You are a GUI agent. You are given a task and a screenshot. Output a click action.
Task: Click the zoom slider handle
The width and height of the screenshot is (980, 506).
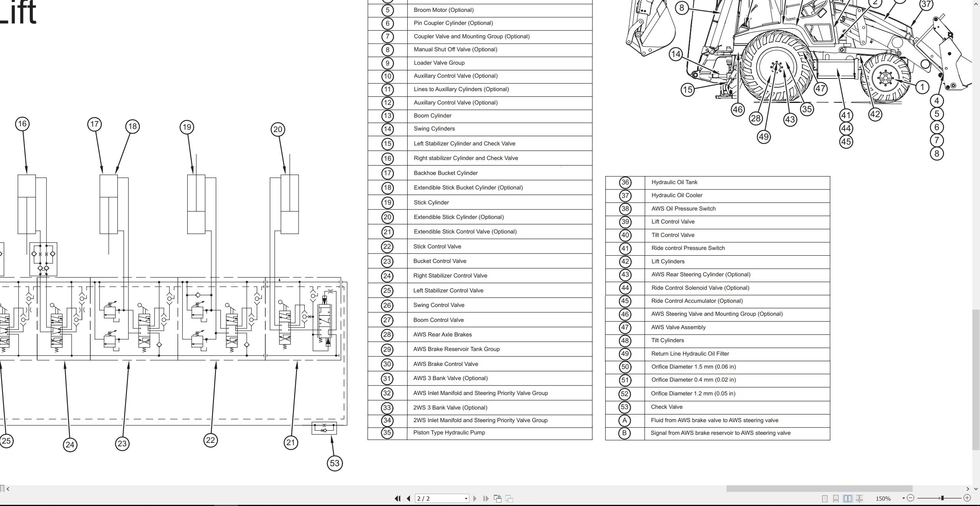[x=942, y=498]
